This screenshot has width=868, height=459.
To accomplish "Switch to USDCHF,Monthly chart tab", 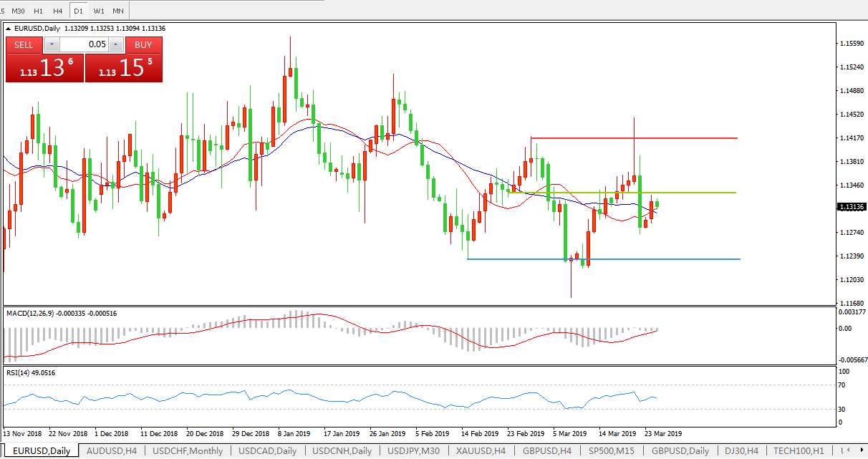I will click(x=188, y=451).
